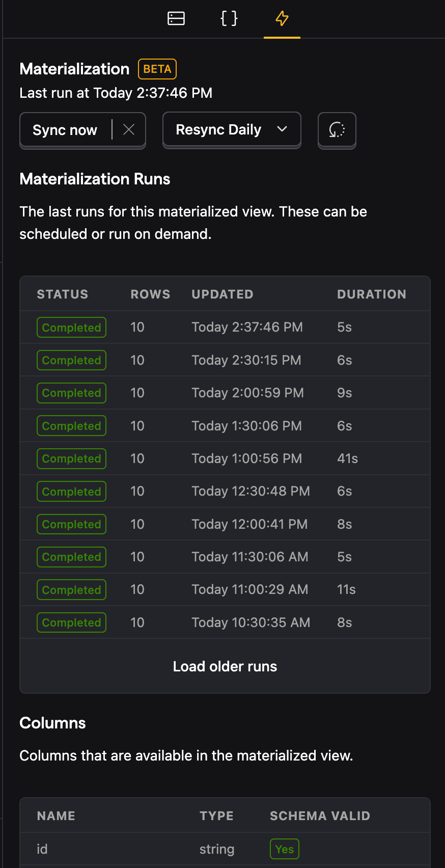Click Completed badge for 10:30:35 AM run

pyautogui.click(x=71, y=622)
